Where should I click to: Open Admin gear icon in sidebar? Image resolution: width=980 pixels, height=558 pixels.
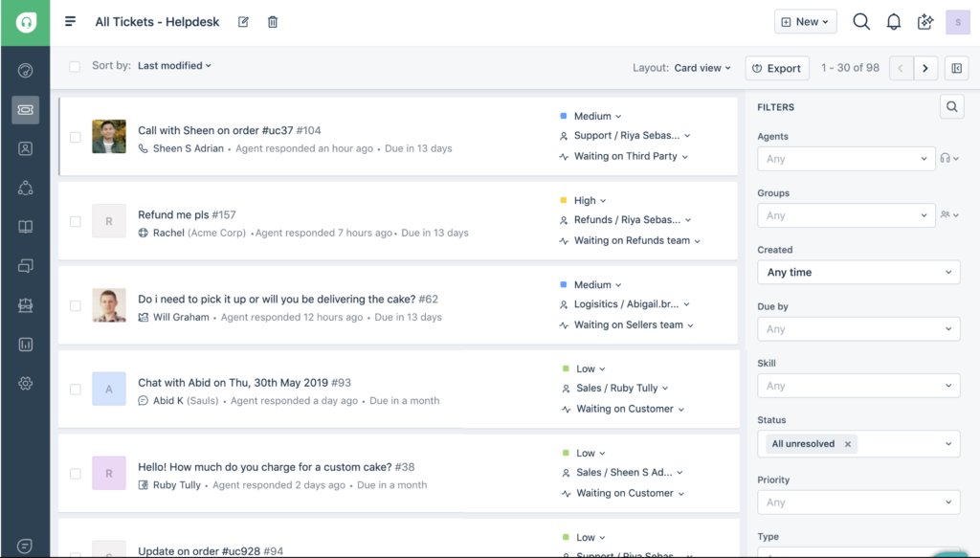26,384
